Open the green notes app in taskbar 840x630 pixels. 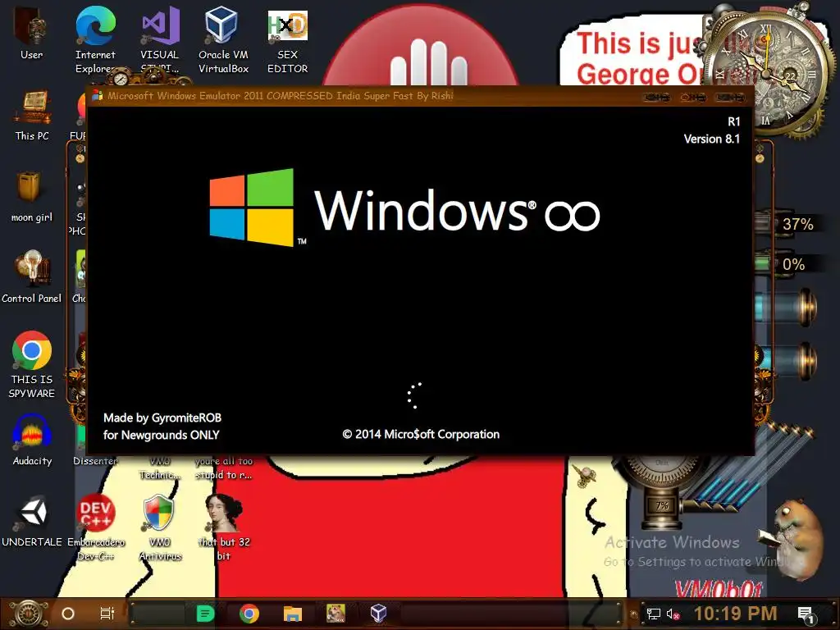205,614
